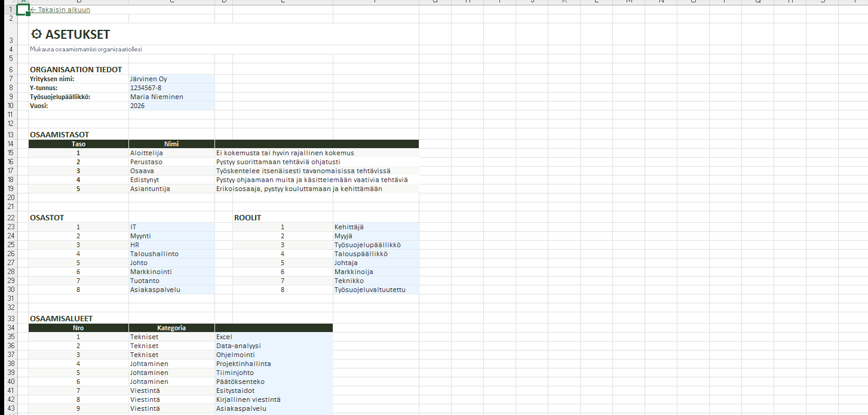Click the gear icon beside ASETUKSET
Screen dimensions: 868x415
(36, 35)
